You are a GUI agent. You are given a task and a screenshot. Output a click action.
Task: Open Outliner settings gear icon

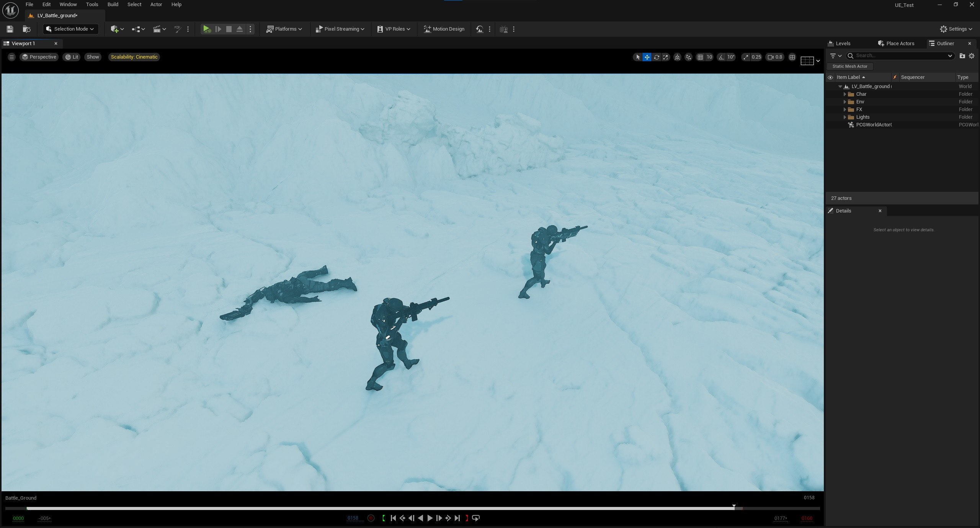pyautogui.click(x=972, y=56)
